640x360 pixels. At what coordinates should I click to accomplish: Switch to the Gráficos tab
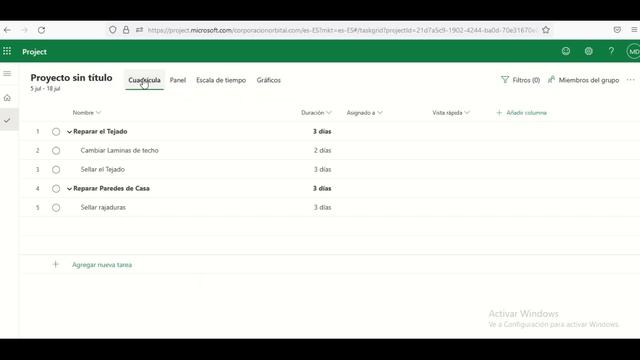(269, 80)
